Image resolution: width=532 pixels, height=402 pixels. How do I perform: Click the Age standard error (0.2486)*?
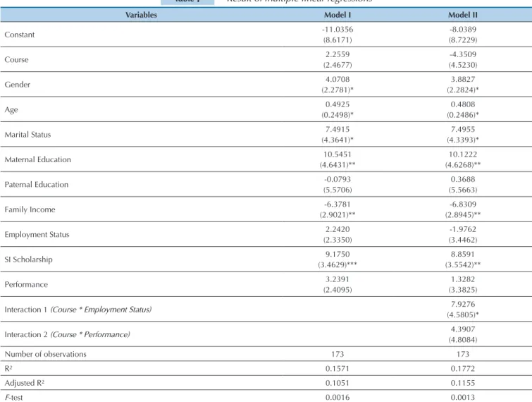tap(463, 115)
